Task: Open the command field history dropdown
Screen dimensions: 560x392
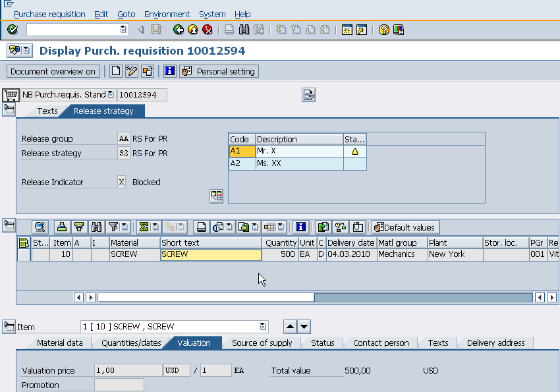Action: [123, 30]
